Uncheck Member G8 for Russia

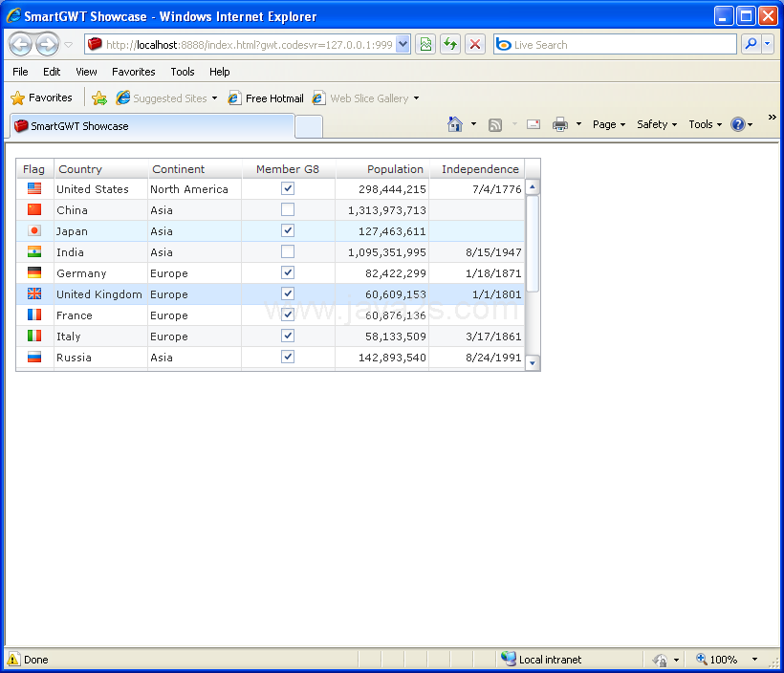288,357
